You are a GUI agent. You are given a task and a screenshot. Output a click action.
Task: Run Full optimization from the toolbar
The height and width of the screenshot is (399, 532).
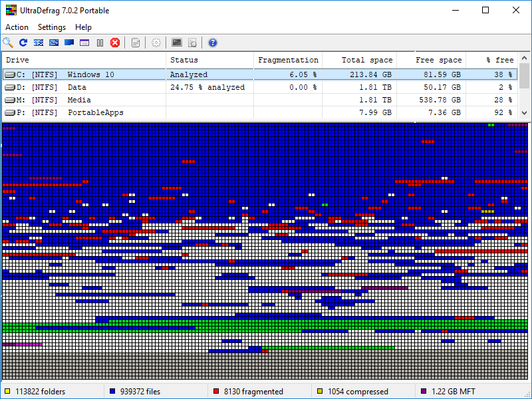pos(69,43)
